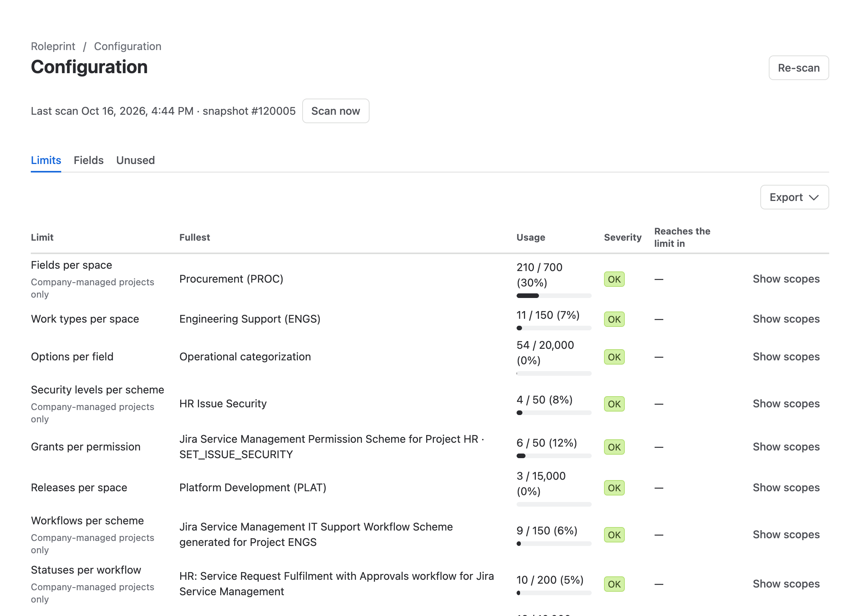Show scopes for Fields per space
The image size is (860, 616).
[786, 279]
